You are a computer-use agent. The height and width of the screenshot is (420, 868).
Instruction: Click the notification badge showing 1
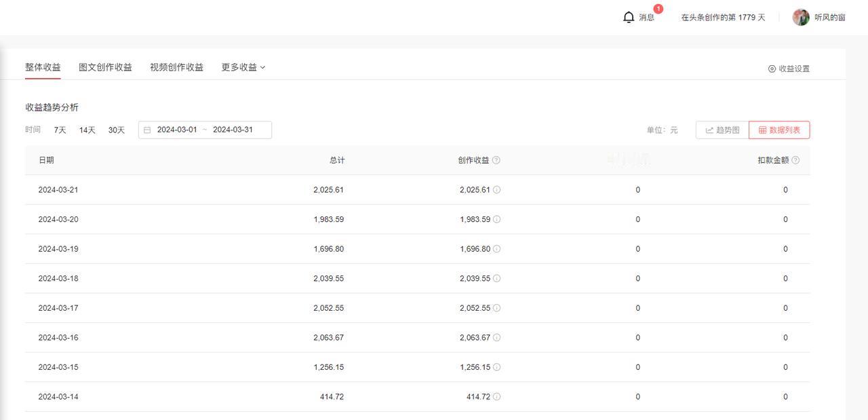click(658, 8)
